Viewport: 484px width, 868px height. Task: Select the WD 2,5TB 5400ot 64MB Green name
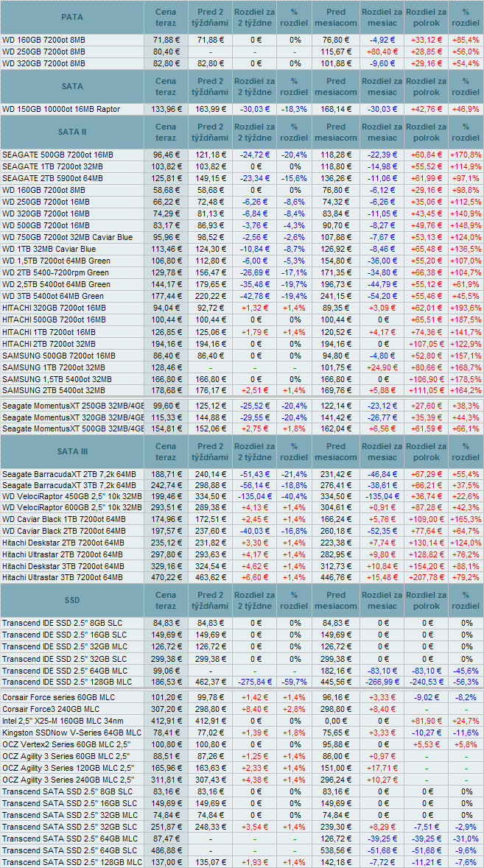(x=56, y=284)
